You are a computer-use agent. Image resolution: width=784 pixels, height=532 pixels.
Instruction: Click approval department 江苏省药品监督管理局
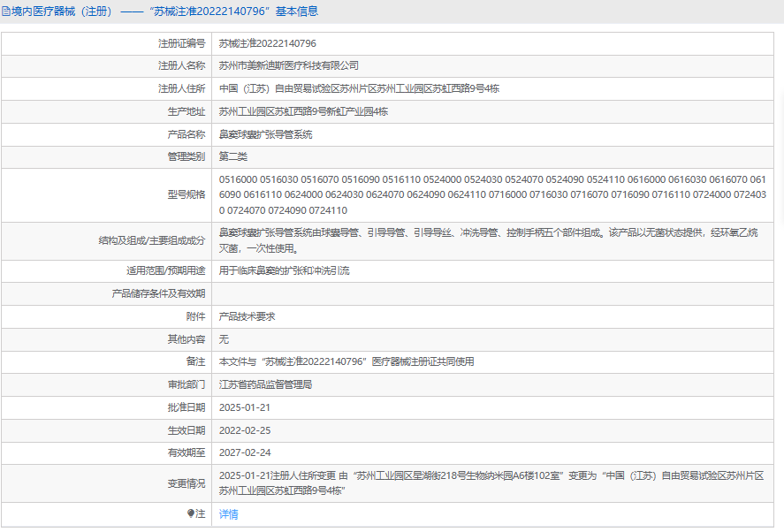265,384
